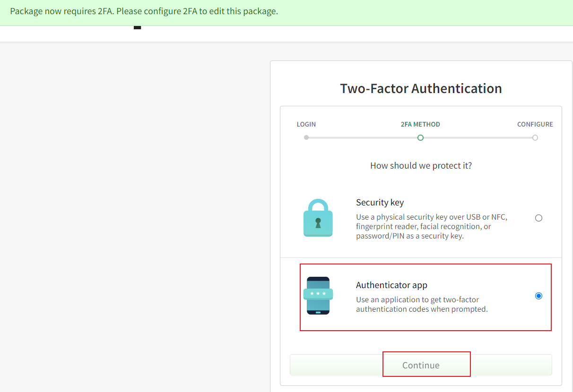The height and width of the screenshot is (392, 573).
Task: Click the green circle under 2FA METHOD
Action: 420,138
